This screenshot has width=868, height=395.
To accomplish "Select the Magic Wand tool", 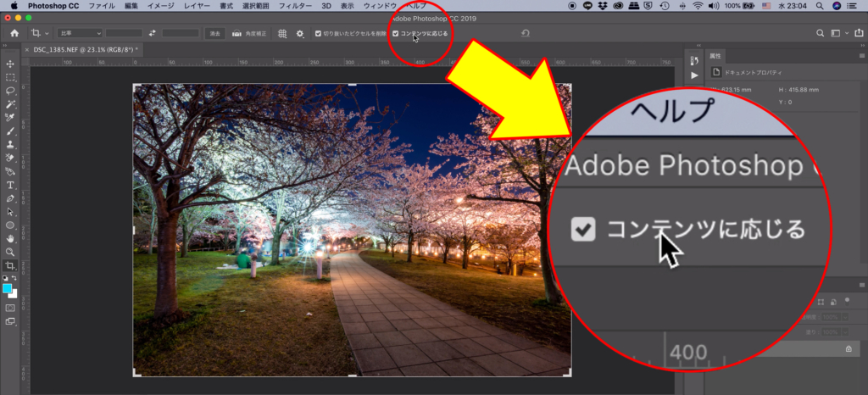I will point(10,104).
